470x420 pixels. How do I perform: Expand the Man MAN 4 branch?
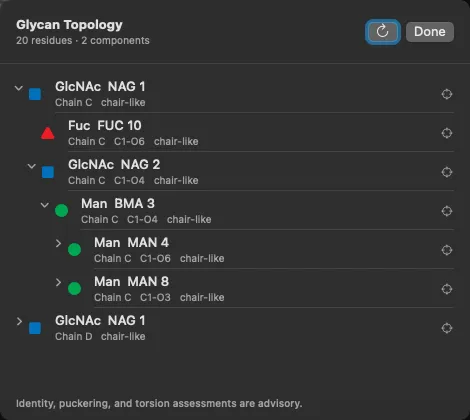point(58,243)
